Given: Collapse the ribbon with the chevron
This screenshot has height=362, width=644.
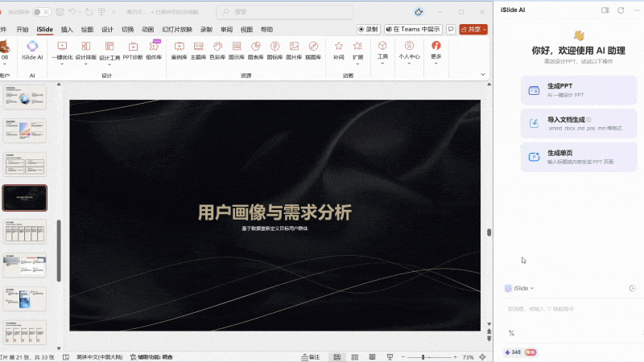Looking at the screenshot, I should pyautogui.click(x=482, y=74).
